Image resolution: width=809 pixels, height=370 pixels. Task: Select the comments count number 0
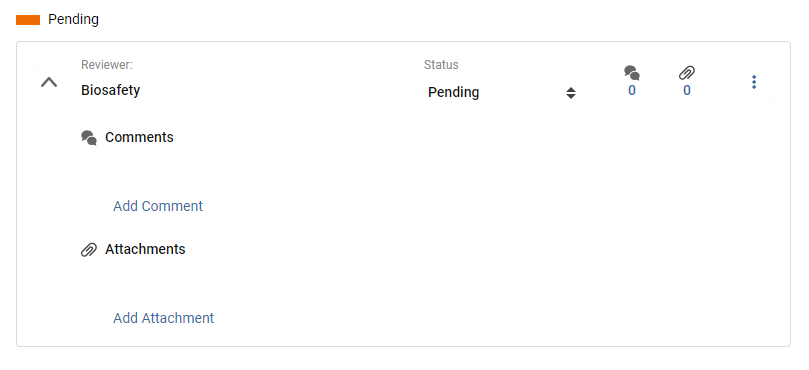tap(632, 90)
